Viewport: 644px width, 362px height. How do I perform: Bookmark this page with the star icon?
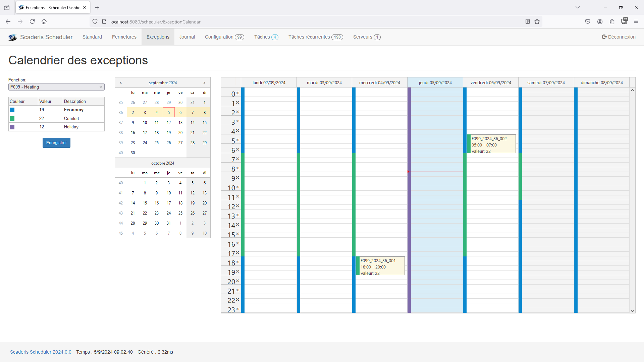coord(537,22)
